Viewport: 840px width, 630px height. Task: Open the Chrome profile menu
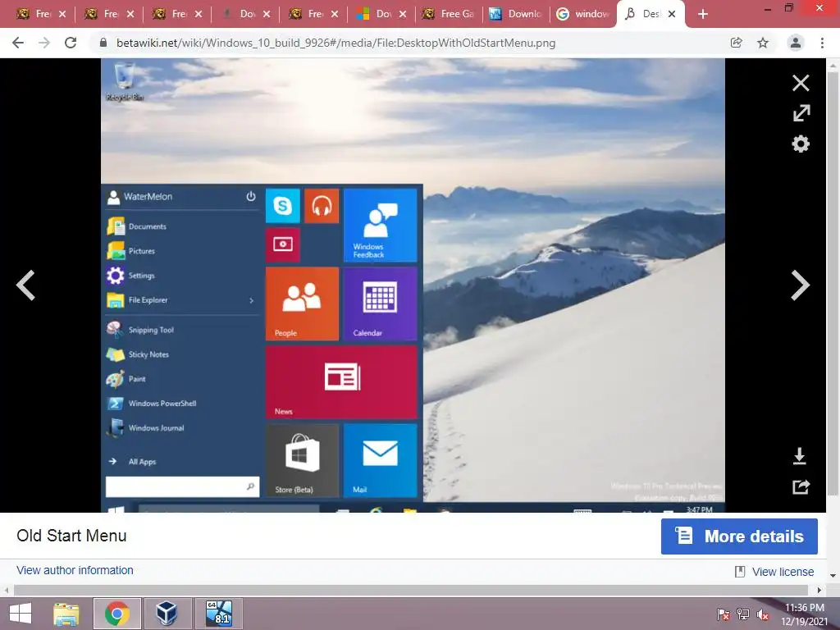[796, 43]
